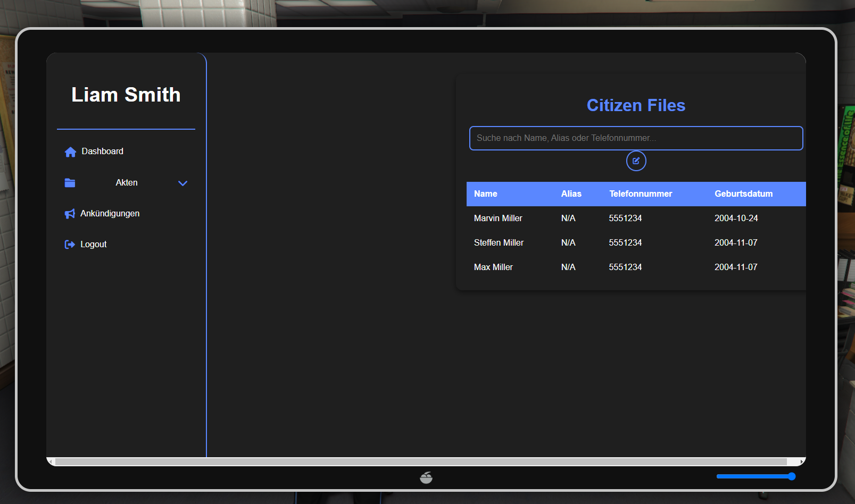Click Max Miller's N/A alias cell
Image resolution: width=855 pixels, height=504 pixels.
[x=568, y=267]
